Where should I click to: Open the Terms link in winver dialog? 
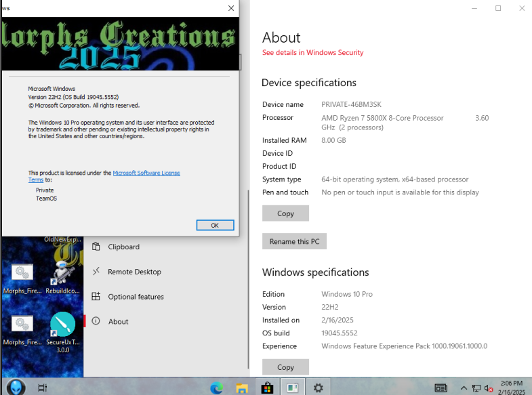36,180
